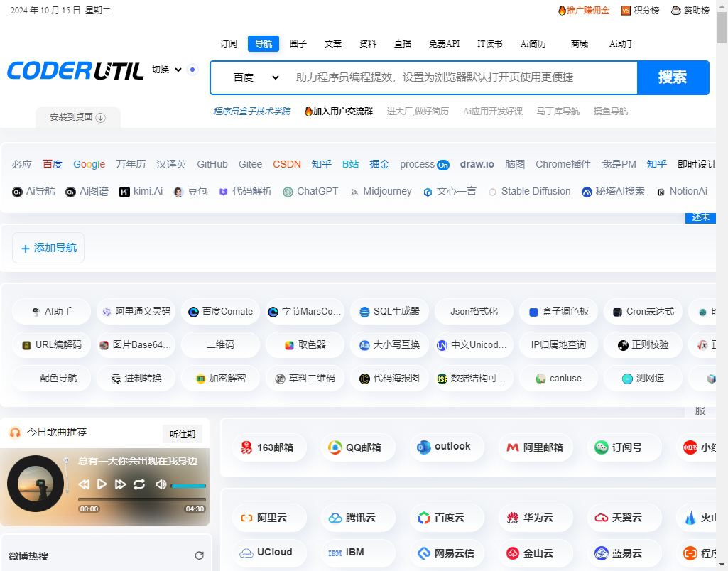Mute the music player volume
The image size is (728, 571).
161,484
